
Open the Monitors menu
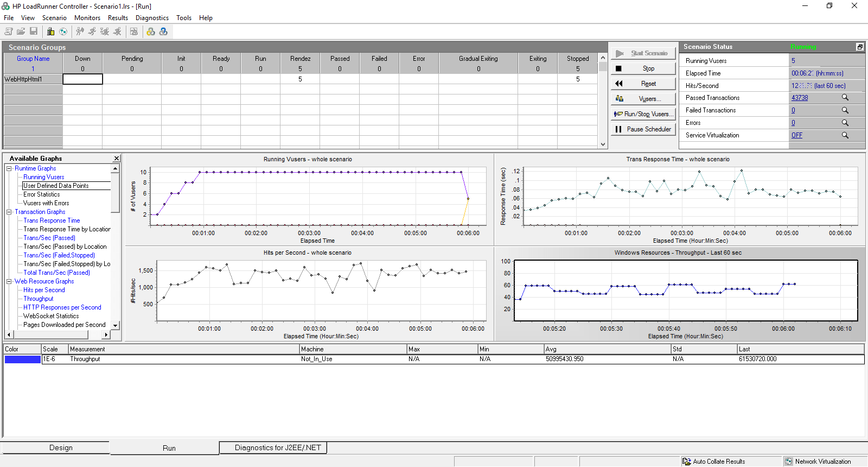pyautogui.click(x=87, y=18)
